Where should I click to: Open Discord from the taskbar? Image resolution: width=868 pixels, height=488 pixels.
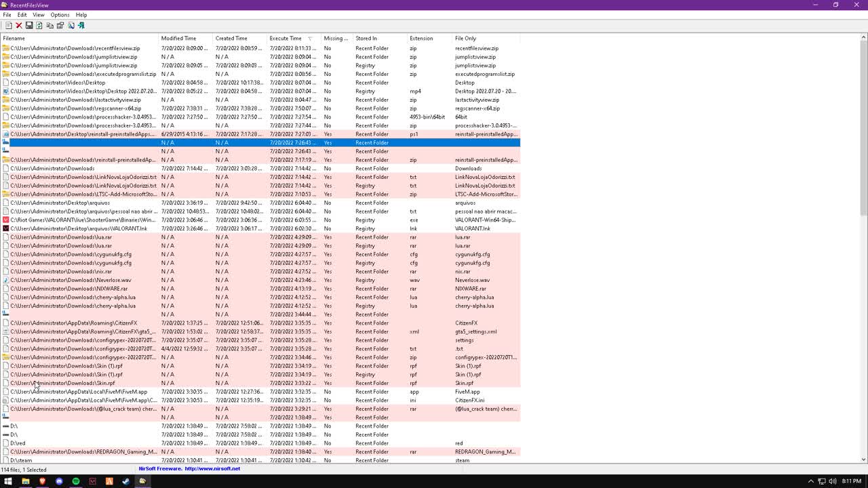59,481
